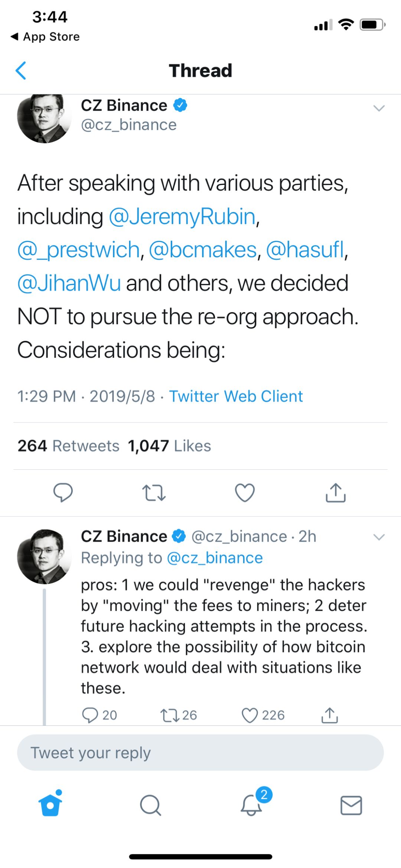Open the Search tab
Image resolution: width=401 pixels, height=868 pixels.
(x=150, y=805)
